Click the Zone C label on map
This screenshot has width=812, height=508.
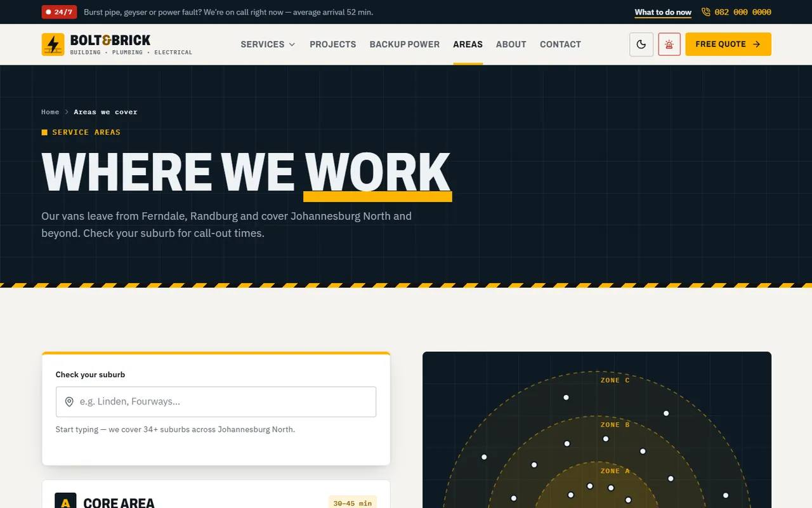[x=615, y=380]
